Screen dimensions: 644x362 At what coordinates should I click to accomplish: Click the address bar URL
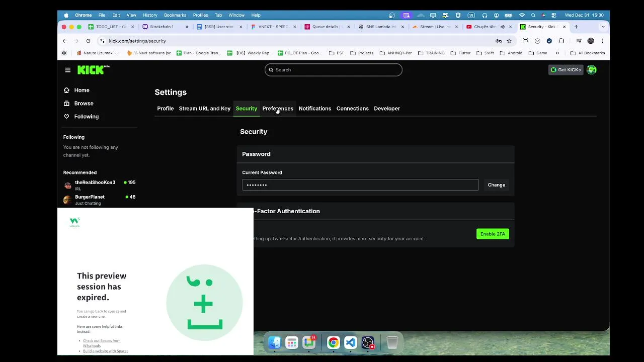137,41
